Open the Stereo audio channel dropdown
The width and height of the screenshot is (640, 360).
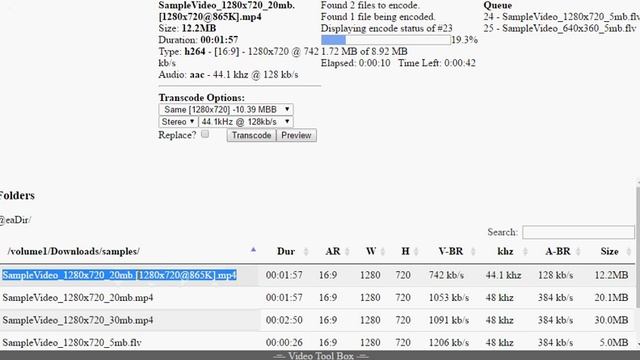tap(178, 122)
